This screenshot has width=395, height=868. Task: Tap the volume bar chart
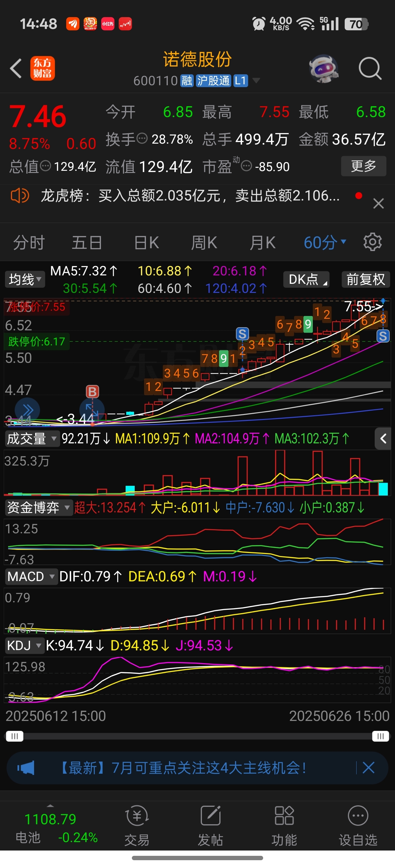click(x=197, y=473)
